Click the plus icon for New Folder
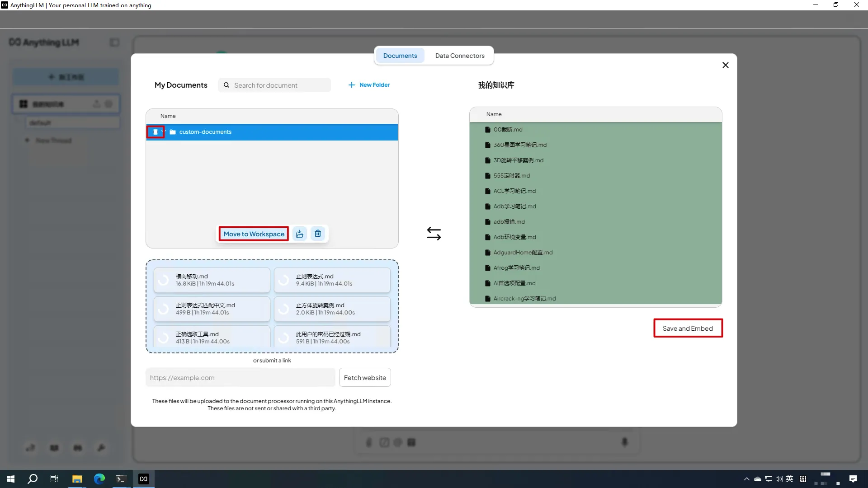This screenshot has width=868, height=488. [351, 85]
